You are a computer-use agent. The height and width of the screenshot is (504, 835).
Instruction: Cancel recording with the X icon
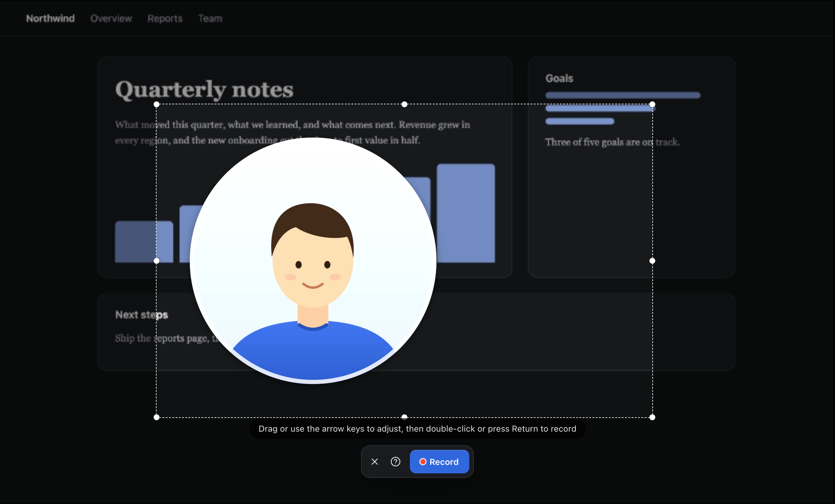[x=374, y=462]
